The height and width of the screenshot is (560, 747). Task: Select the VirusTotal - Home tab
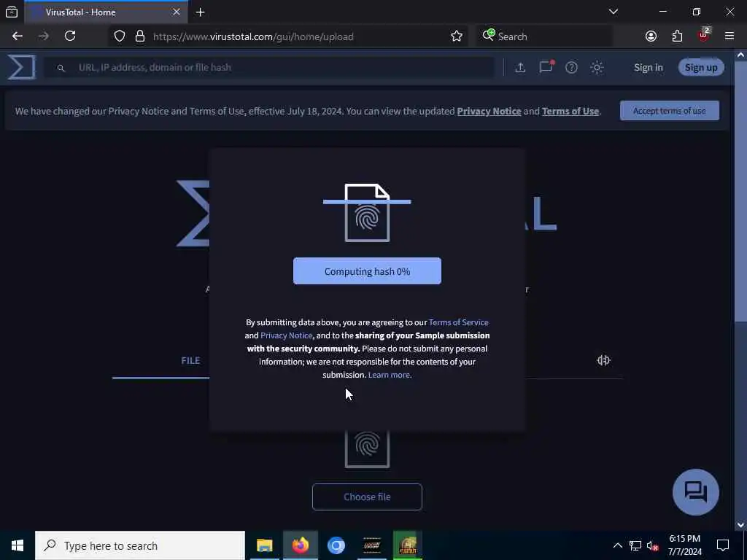pos(106,12)
